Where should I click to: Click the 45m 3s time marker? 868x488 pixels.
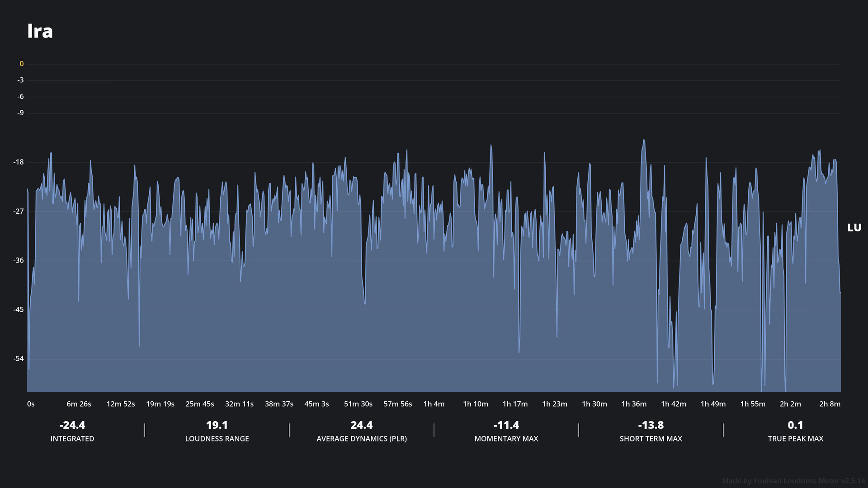(x=316, y=404)
